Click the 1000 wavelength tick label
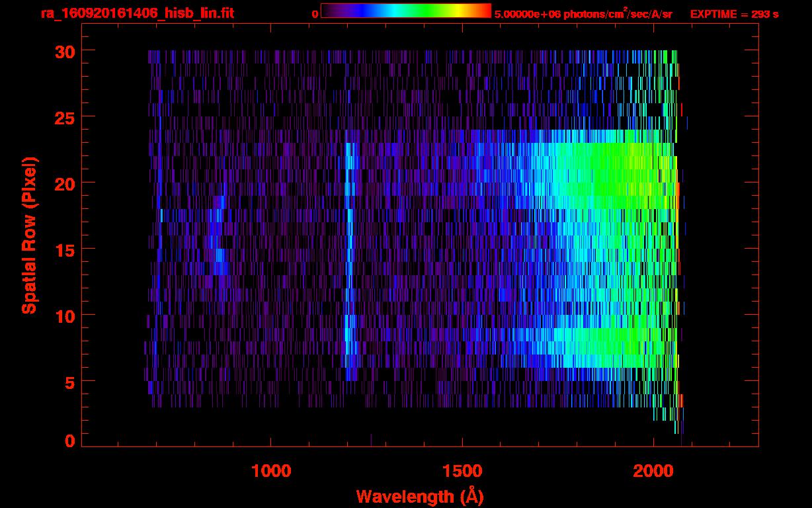The width and height of the screenshot is (812, 508). point(271,471)
